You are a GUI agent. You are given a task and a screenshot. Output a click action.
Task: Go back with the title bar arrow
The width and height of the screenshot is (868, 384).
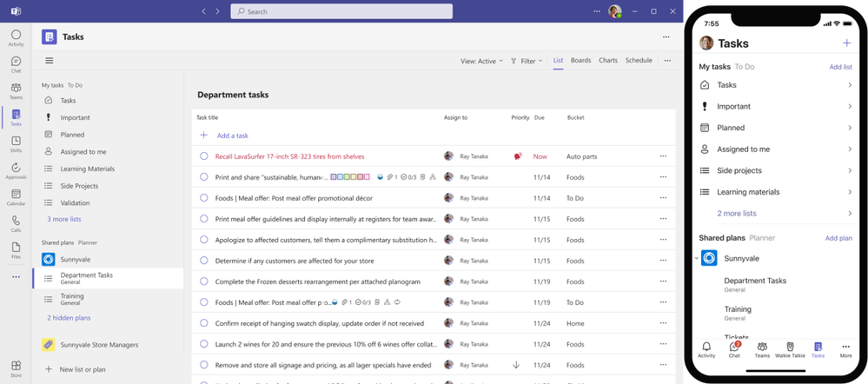click(x=204, y=11)
